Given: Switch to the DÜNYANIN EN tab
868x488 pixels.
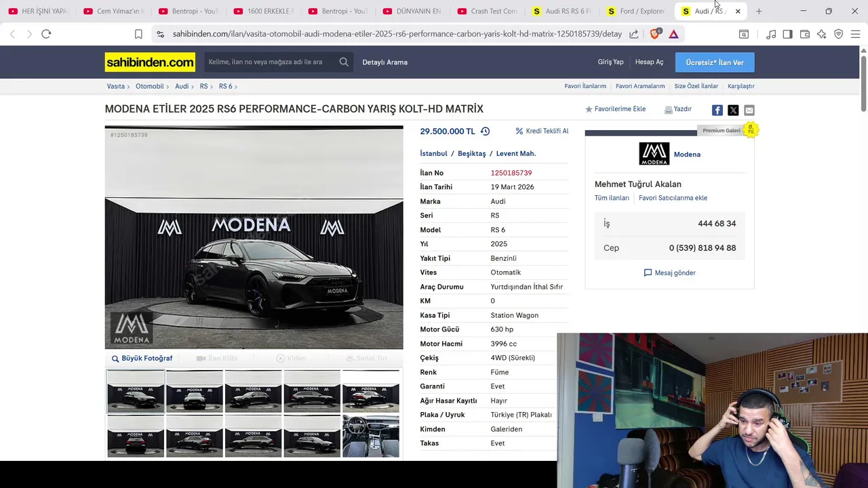Looking at the screenshot, I should [412, 11].
